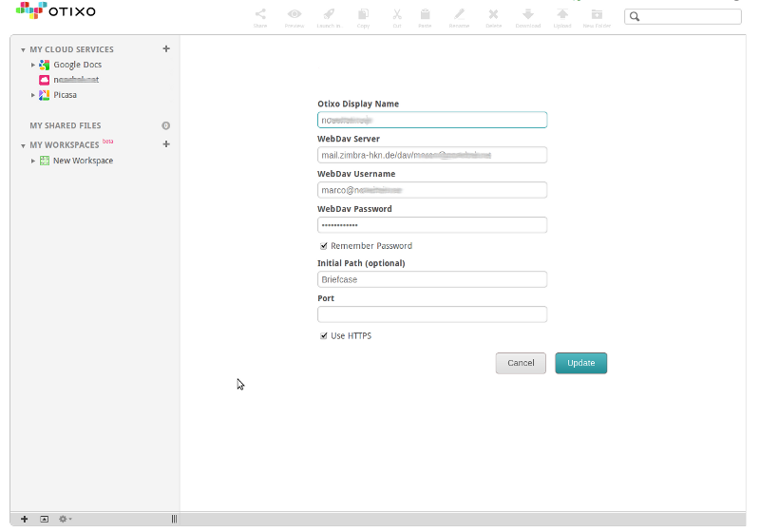Collapse the My Workspaces section

pos(23,145)
